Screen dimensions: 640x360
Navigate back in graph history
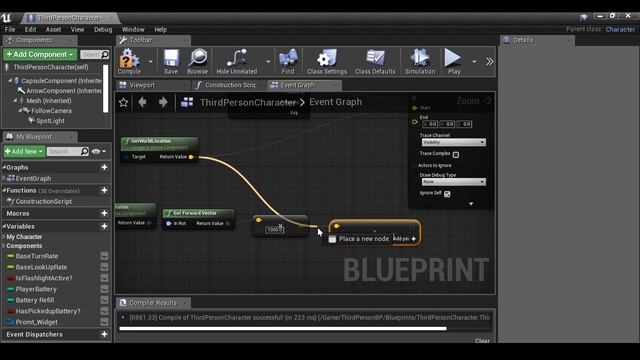coord(142,102)
